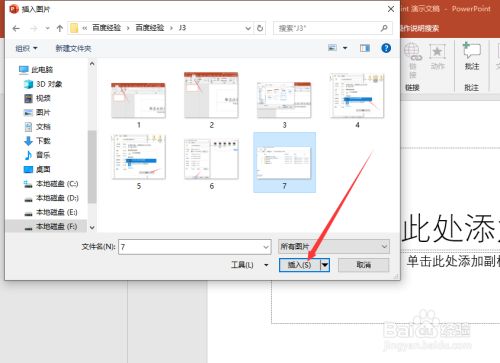Select image thumbnail 6

(211, 159)
